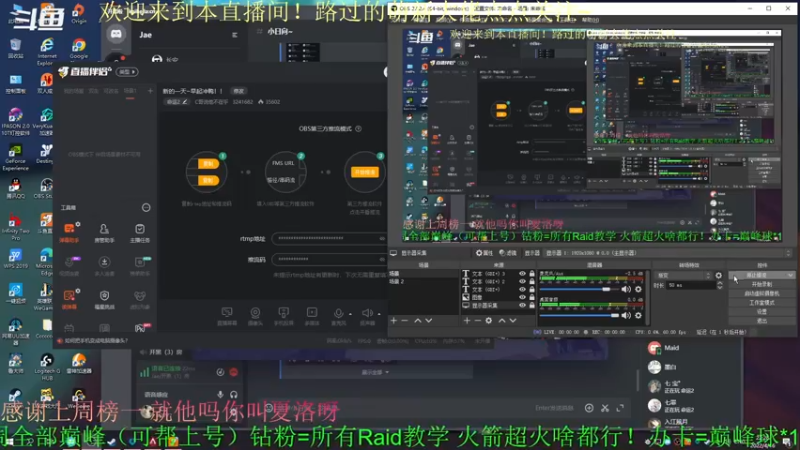Mute the 桌面音频 mixer channel
Viewport: 800px width, 450px height.
pyautogui.click(x=627, y=315)
